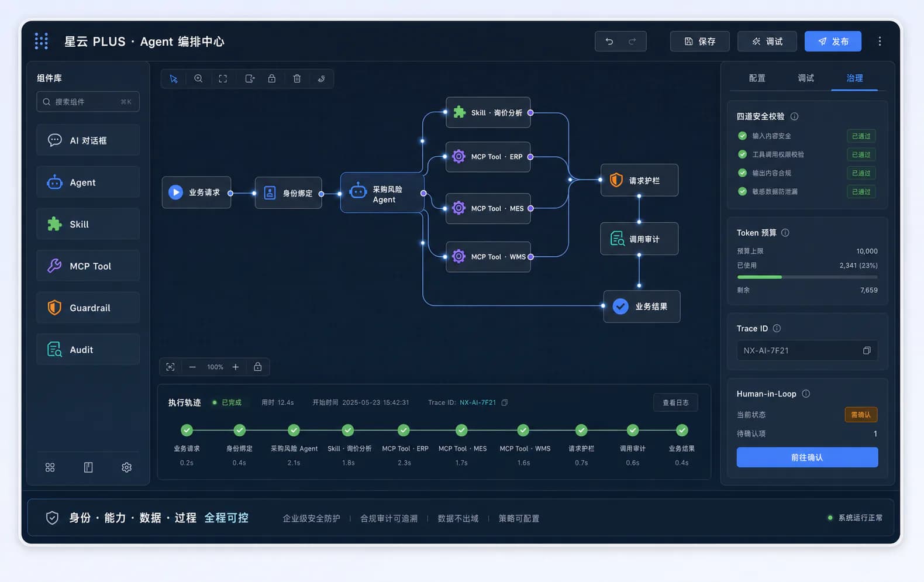The image size is (924, 582).
Task: Select the 请求护栏 guardrail node
Action: [639, 180]
